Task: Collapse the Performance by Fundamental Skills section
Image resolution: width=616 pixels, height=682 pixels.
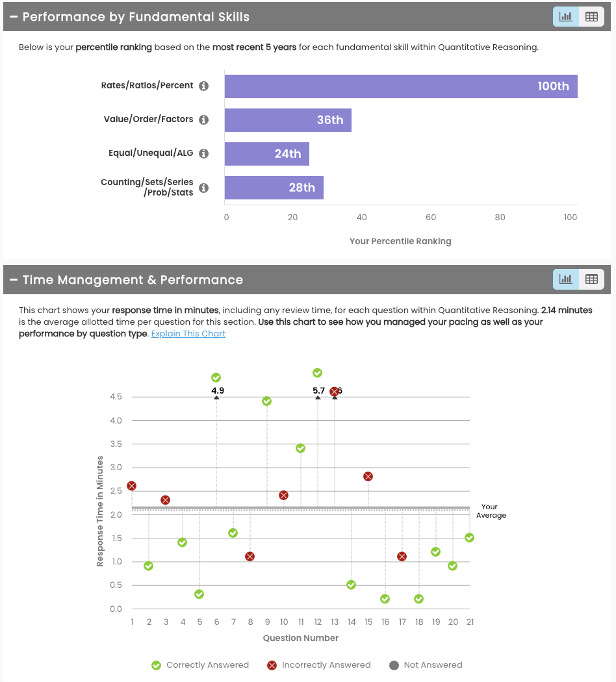Action: click(14, 17)
